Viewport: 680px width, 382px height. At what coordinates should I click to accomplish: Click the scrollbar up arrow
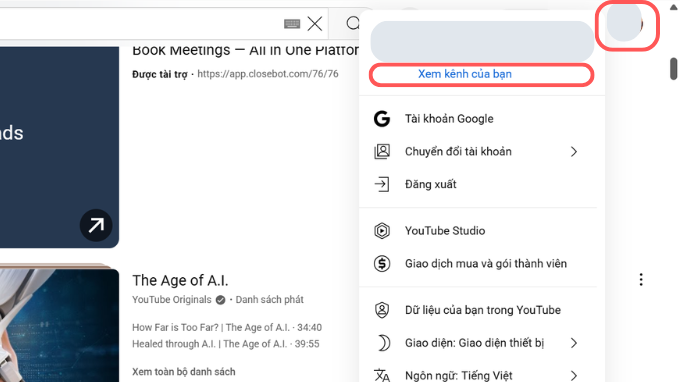673,7
